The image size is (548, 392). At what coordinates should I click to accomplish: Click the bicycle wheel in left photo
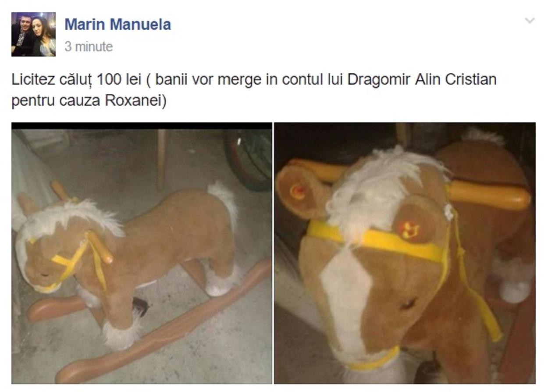pyautogui.click(x=249, y=160)
